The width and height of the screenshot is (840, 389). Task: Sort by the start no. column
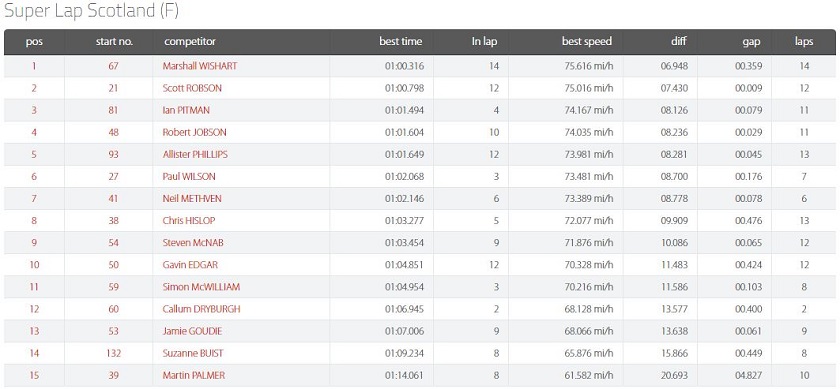tap(114, 41)
